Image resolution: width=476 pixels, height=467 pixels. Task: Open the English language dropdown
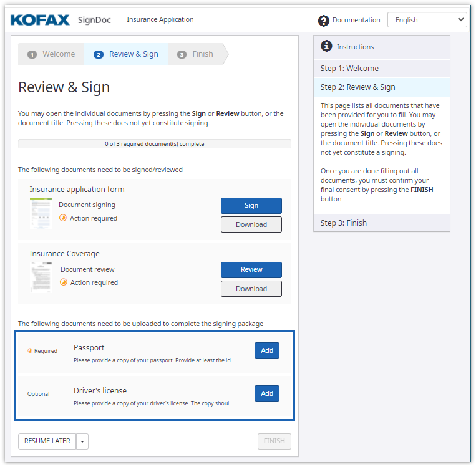coord(427,20)
